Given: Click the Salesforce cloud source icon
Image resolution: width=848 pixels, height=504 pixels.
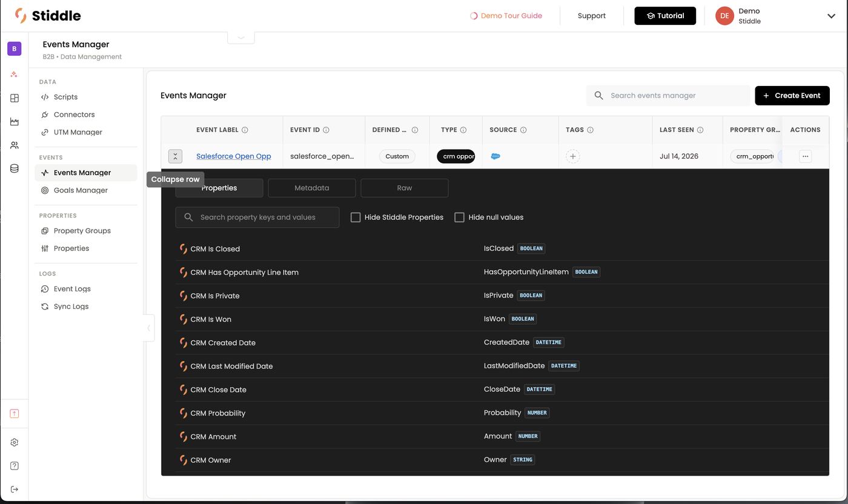Looking at the screenshot, I should click(x=495, y=156).
